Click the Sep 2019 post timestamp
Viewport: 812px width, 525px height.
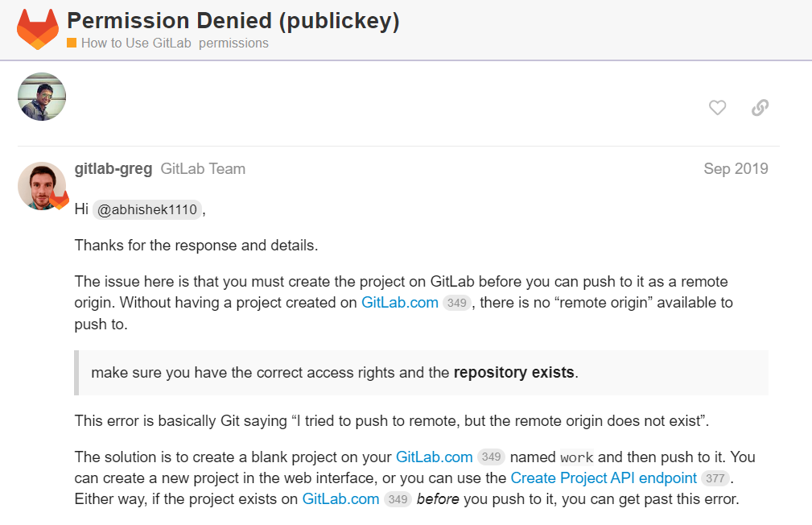pos(735,168)
